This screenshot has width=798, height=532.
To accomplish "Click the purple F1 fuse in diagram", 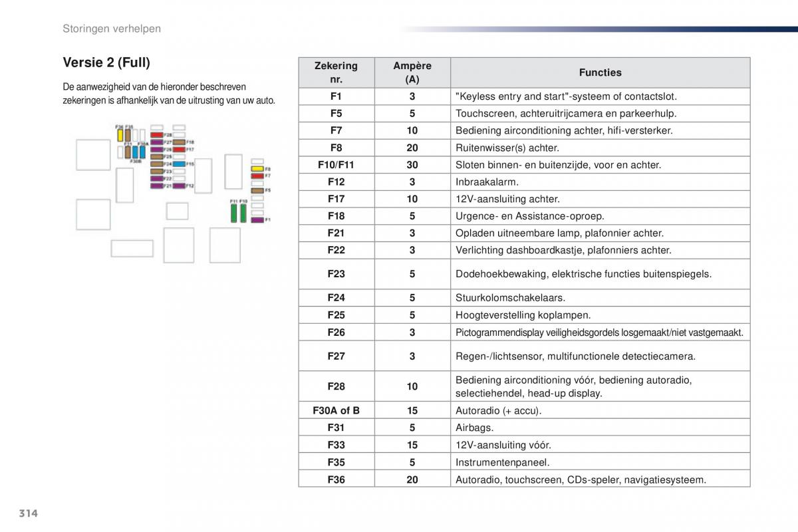I will (x=257, y=220).
